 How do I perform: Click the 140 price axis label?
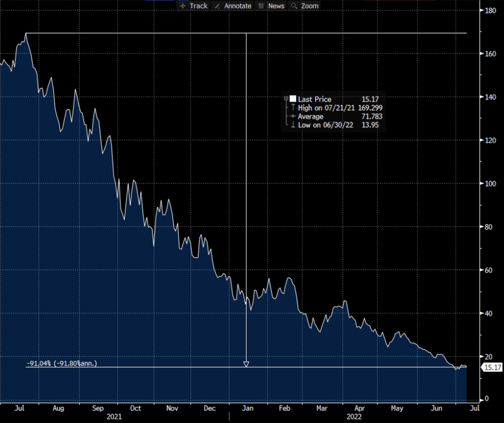coord(490,97)
